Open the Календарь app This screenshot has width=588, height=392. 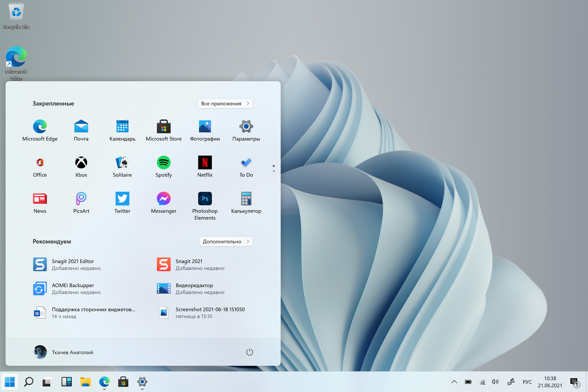[122, 131]
